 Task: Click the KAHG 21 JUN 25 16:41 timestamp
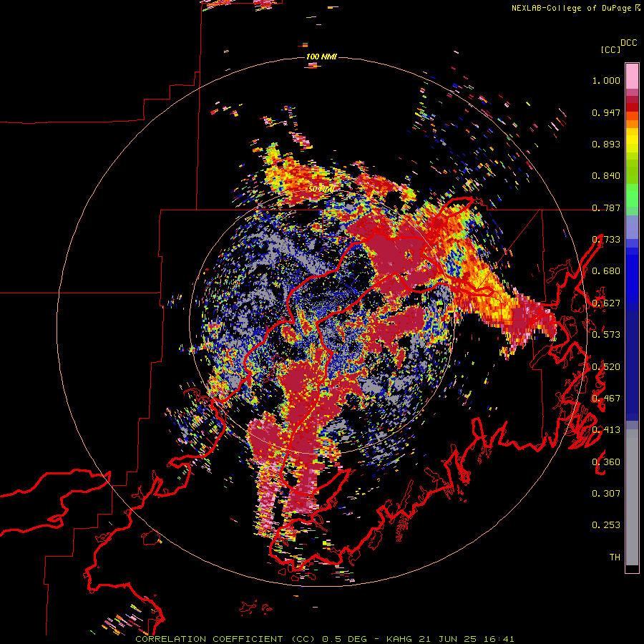450,639
